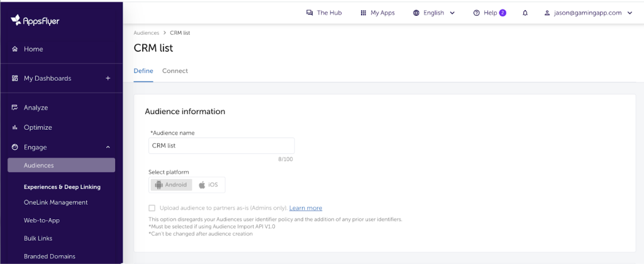This screenshot has height=264, width=644.
Task: Click the plus icon beside My Dashboards
Action: 108,78
